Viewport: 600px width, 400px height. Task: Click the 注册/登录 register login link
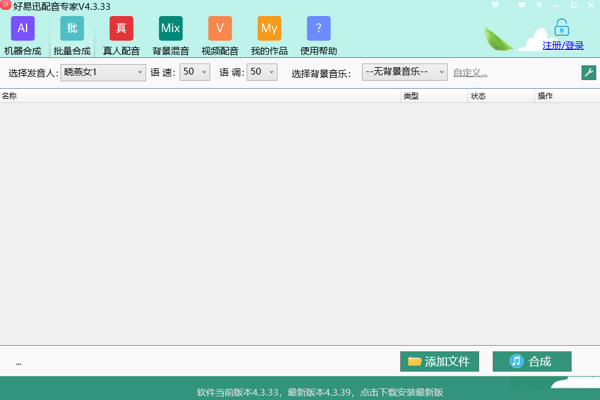(x=563, y=45)
